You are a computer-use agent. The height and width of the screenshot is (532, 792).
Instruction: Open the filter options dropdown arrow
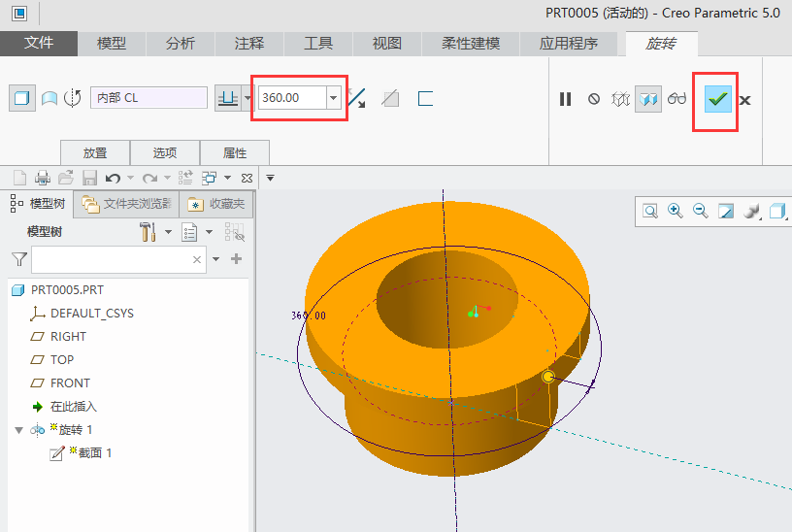click(216, 259)
